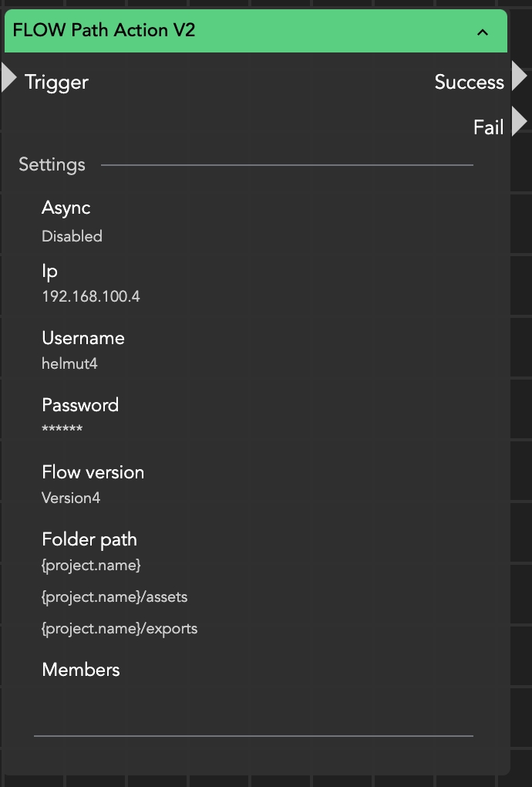Select the {project.name}/exports folder path
The image size is (532, 787).
point(120,629)
